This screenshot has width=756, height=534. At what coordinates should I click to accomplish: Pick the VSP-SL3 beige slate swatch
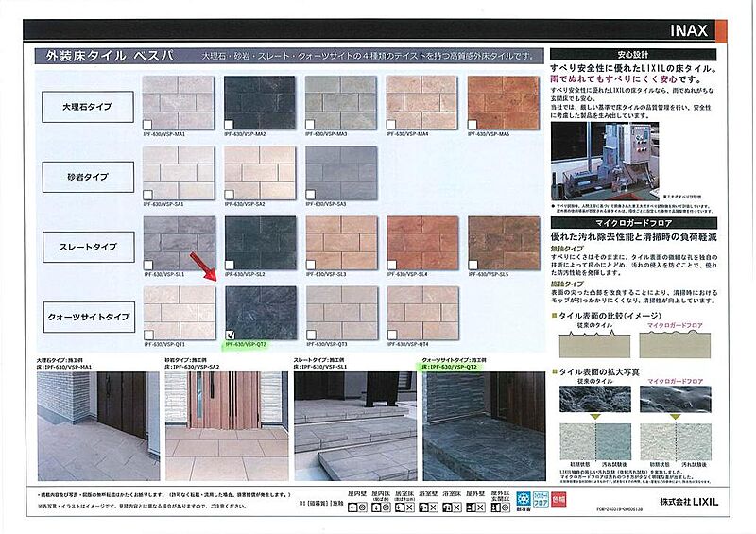(341, 243)
